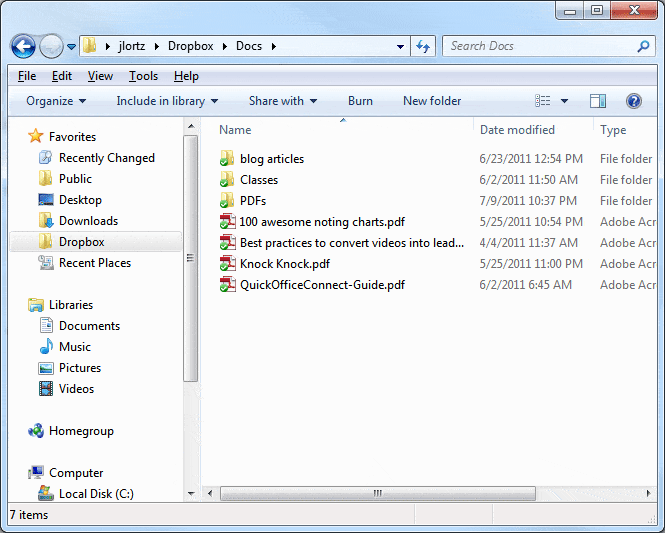Open the Documents library
The width and height of the screenshot is (665, 533).
80,326
